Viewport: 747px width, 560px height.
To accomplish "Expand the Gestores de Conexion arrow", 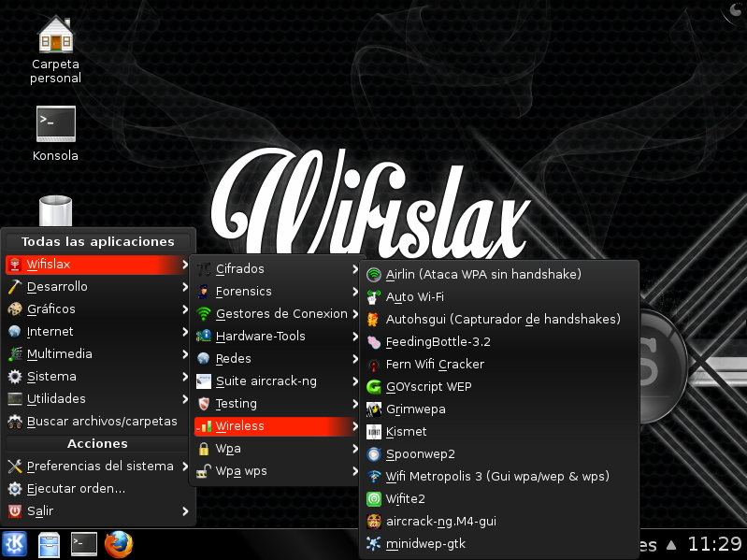I will tap(355, 314).
